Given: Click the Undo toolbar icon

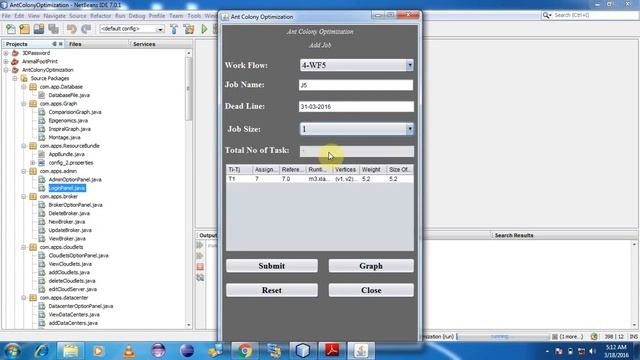Looking at the screenshot, I should tap(72, 29).
